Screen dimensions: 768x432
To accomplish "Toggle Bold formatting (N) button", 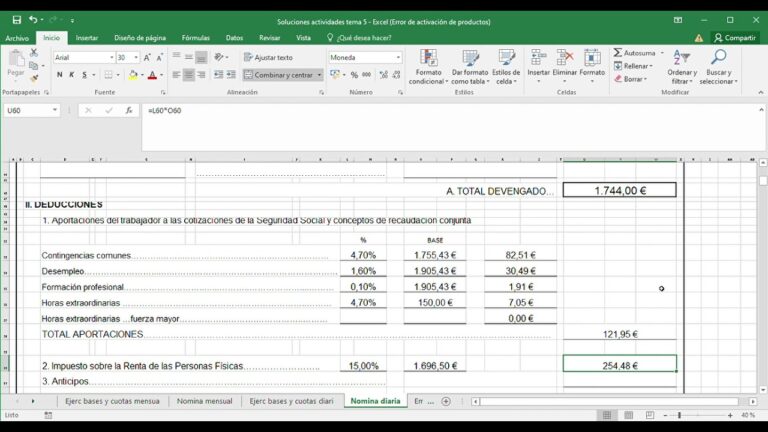I will [60, 75].
